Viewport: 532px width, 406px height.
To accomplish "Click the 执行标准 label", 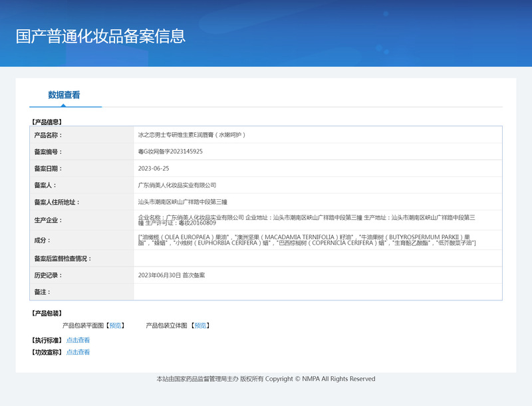I will (x=47, y=340).
